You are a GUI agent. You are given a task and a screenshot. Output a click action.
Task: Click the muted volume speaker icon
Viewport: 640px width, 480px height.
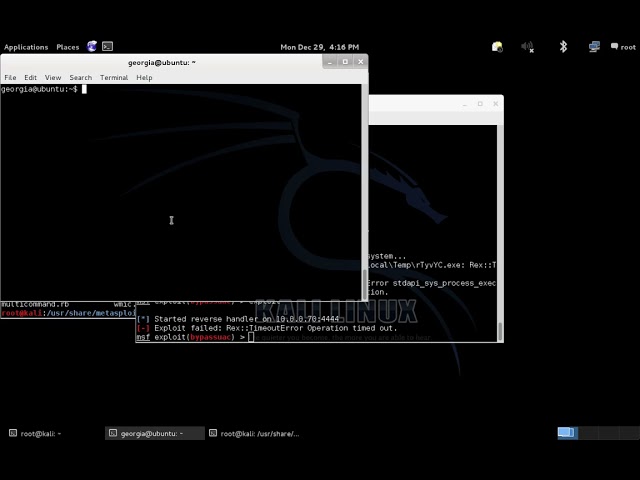[527, 47]
